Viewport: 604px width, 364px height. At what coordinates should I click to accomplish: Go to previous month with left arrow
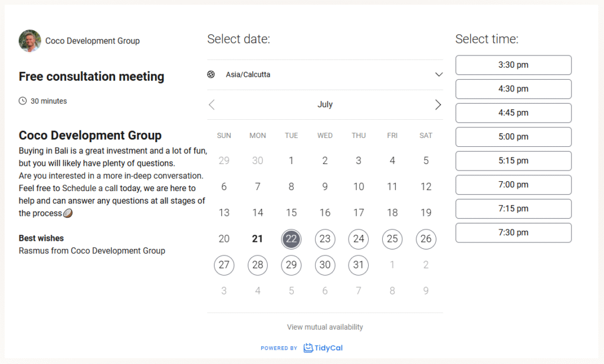(212, 104)
